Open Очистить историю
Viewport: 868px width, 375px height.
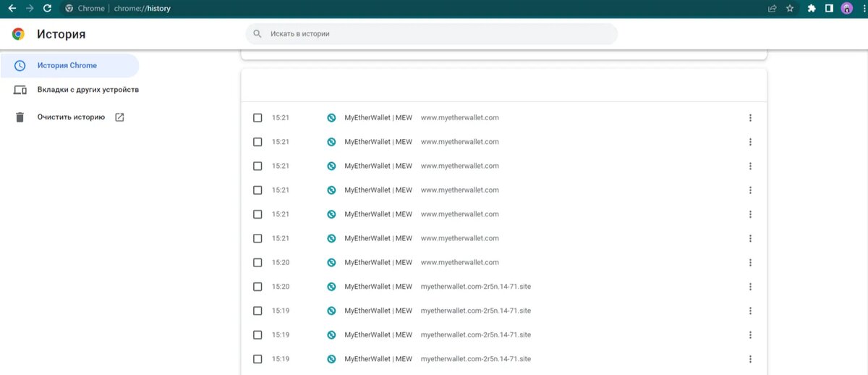coord(71,117)
